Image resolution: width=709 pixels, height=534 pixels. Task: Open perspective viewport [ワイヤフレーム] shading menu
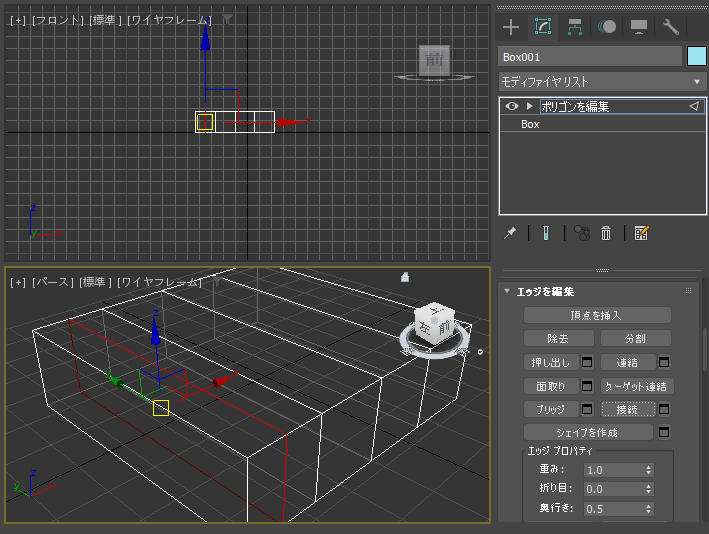[159, 282]
